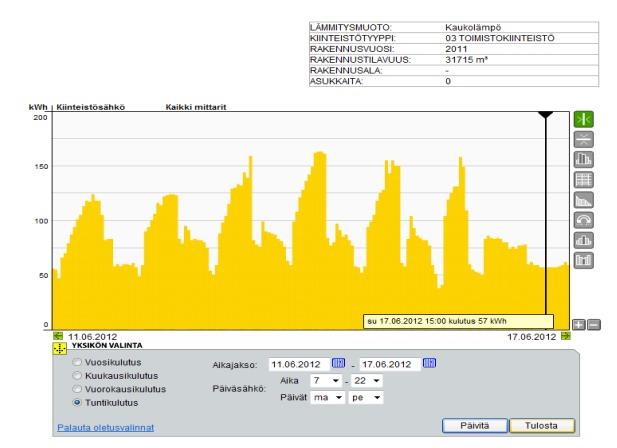Click the 31715 m³ building volume value
The width and height of the screenshot is (617, 448).
point(466,60)
